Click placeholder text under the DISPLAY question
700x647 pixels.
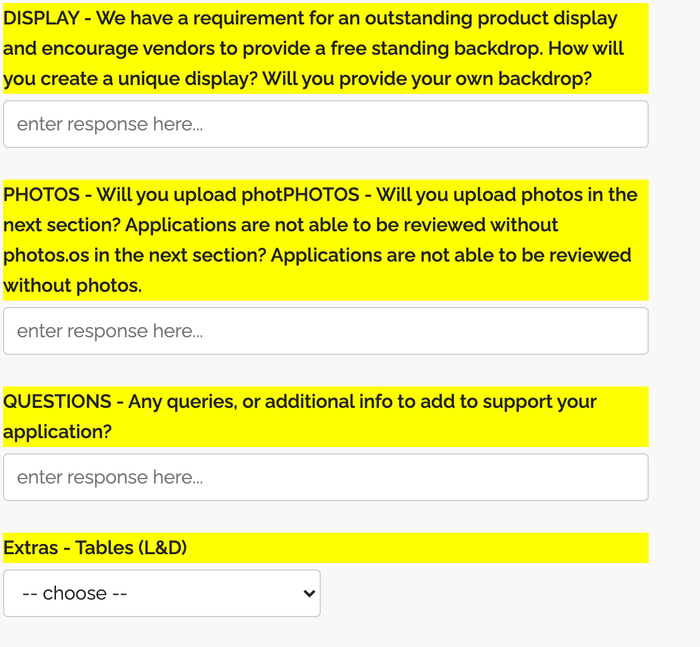(110, 124)
